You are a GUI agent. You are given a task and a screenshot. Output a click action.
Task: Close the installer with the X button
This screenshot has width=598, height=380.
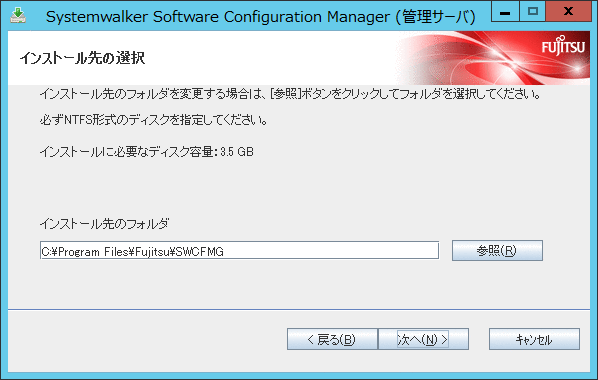point(568,12)
